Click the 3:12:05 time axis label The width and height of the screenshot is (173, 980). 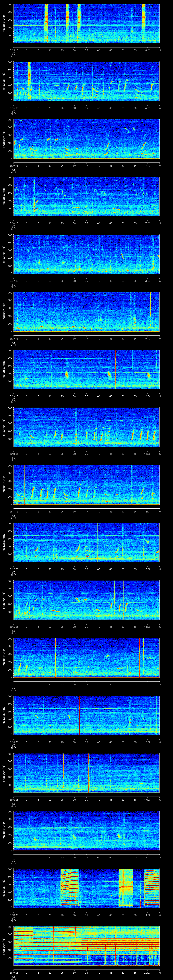coord(14,569)
